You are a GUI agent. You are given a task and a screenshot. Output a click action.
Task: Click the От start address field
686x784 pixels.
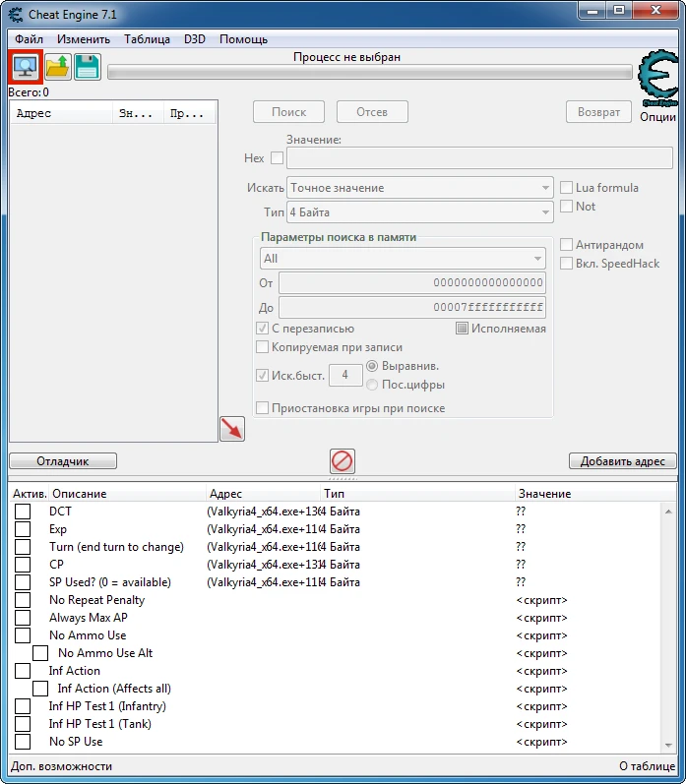412,282
